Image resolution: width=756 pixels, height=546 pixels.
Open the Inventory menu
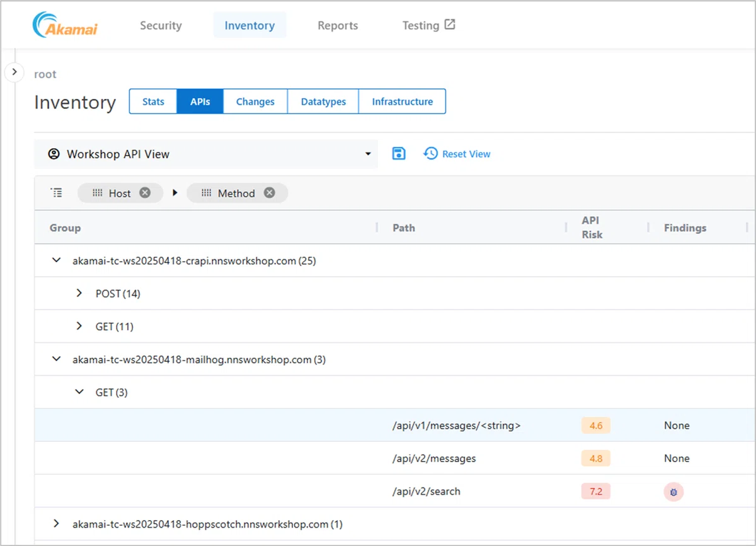click(x=249, y=25)
